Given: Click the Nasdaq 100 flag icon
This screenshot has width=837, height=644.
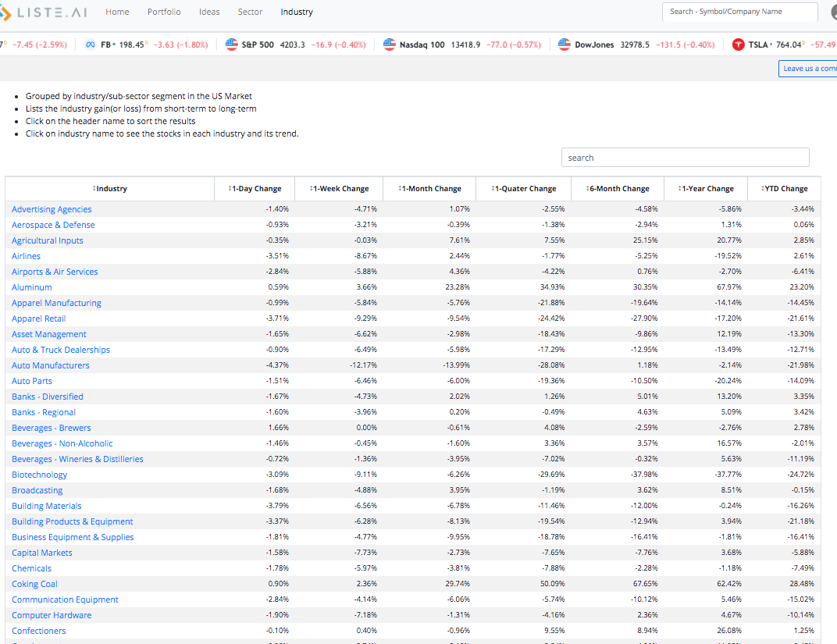Looking at the screenshot, I should pyautogui.click(x=390, y=44).
